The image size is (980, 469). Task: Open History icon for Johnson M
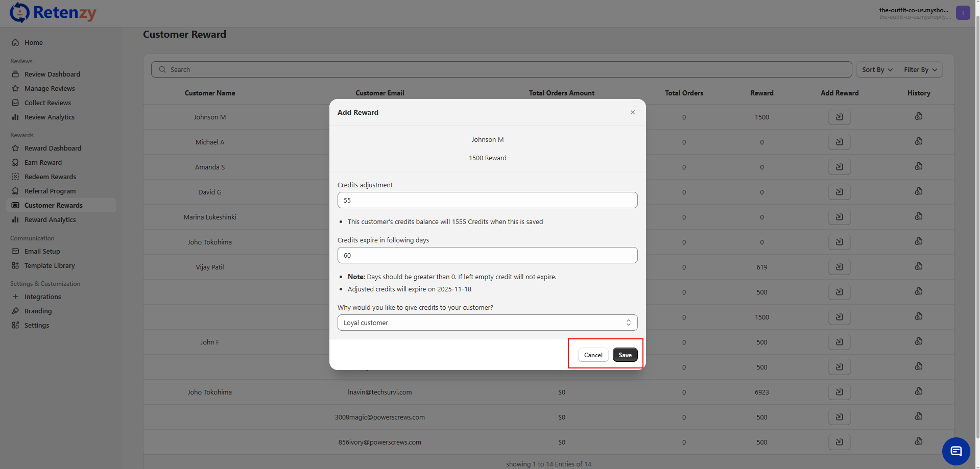(918, 116)
